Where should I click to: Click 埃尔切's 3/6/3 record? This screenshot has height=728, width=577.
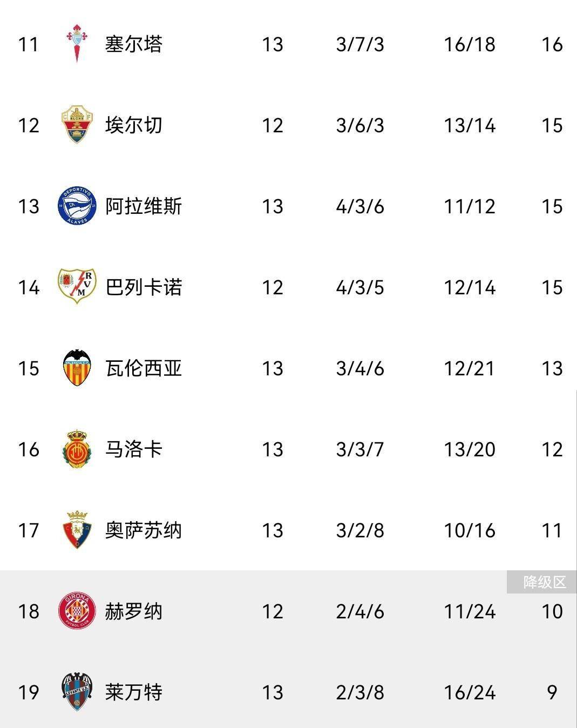point(359,125)
